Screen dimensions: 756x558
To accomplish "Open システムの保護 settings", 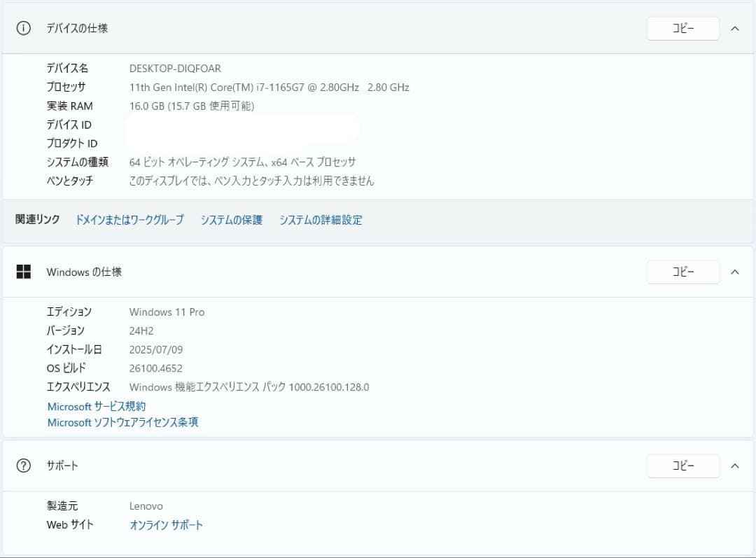I will pyautogui.click(x=231, y=220).
